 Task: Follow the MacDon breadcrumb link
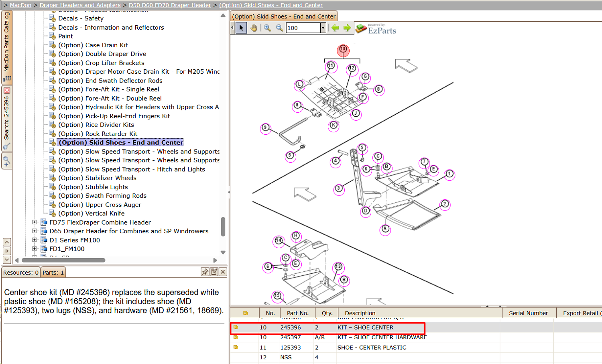pos(20,5)
